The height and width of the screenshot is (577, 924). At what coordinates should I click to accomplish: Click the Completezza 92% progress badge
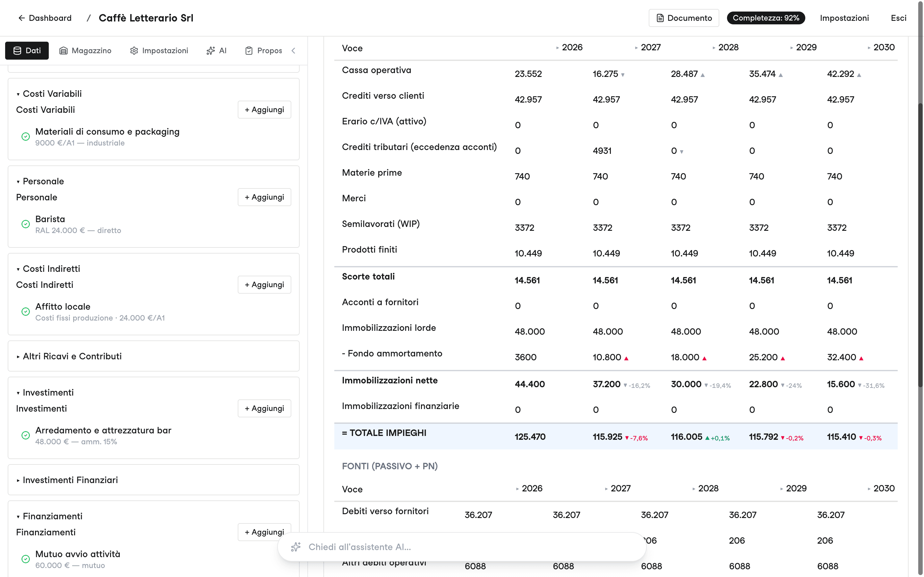pos(766,18)
